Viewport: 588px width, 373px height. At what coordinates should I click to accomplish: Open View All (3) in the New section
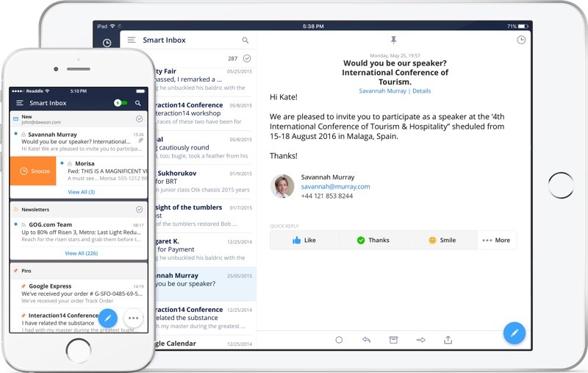pyautogui.click(x=82, y=192)
